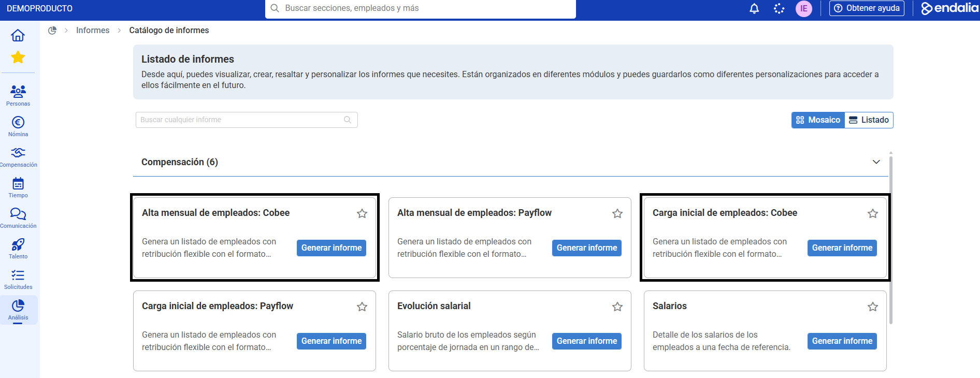Click the dotted-circle icon beside the bell
The image size is (980, 378).
pos(779,8)
